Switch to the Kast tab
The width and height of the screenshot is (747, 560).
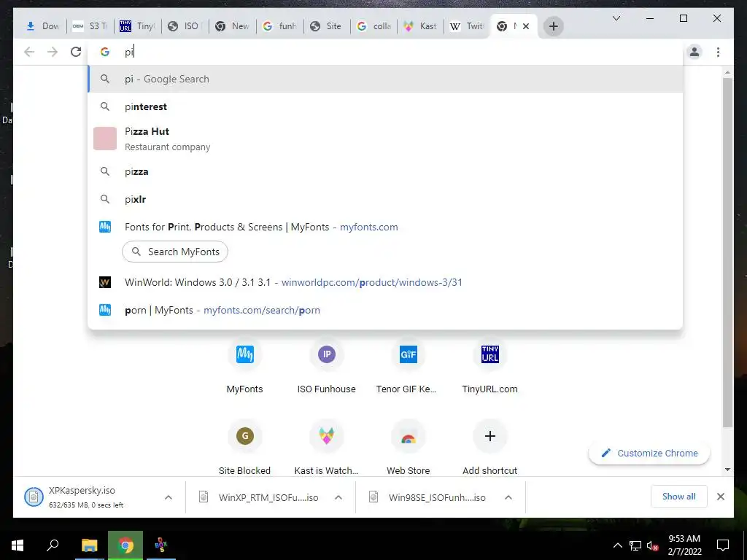click(x=420, y=26)
